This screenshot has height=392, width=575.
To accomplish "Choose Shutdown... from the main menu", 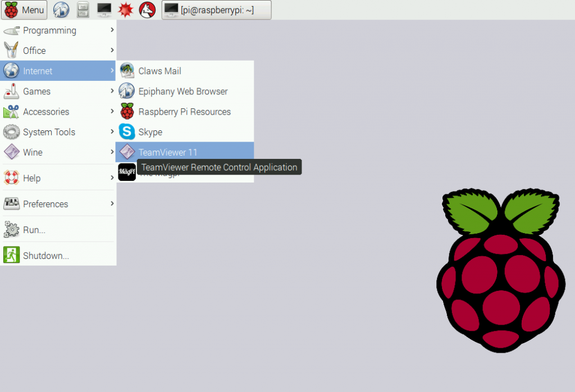I will pyautogui.click(x=58, y=256).
